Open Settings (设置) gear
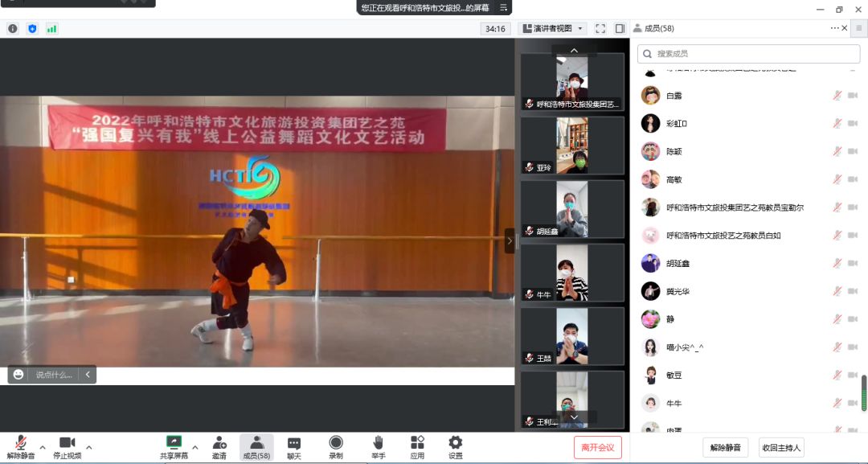The width and height of the screenshot is (868, 464). click(x=456, y=447)
